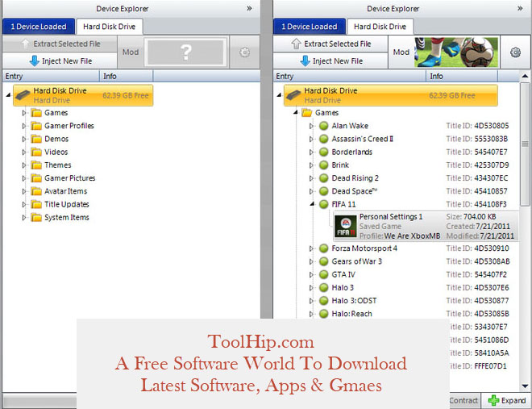Image resolution: width=532 pixels, height=409 pixels.
Task: Expand the Themes folder
Action: (x=23, y=165)
